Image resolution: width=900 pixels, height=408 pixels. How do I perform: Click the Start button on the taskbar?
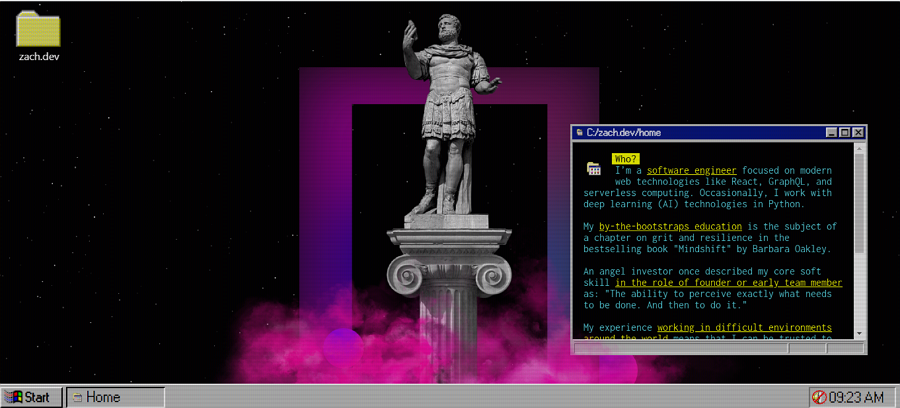32,397
